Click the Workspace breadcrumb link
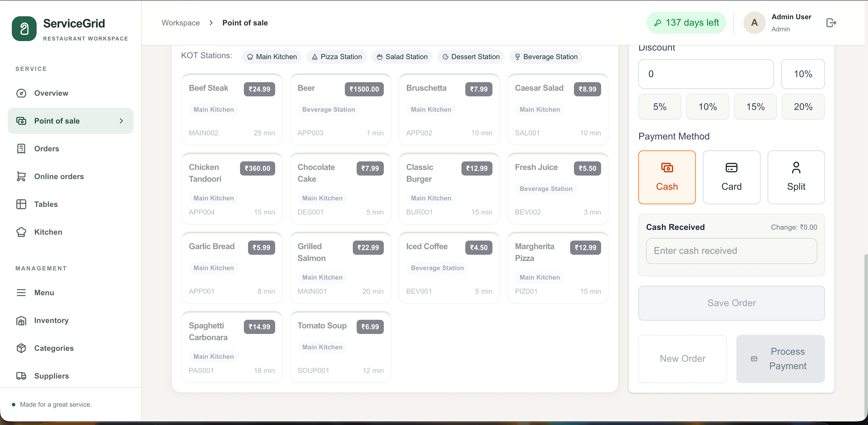This screenshot has height=425, width=868. click(x=181, y=22)
